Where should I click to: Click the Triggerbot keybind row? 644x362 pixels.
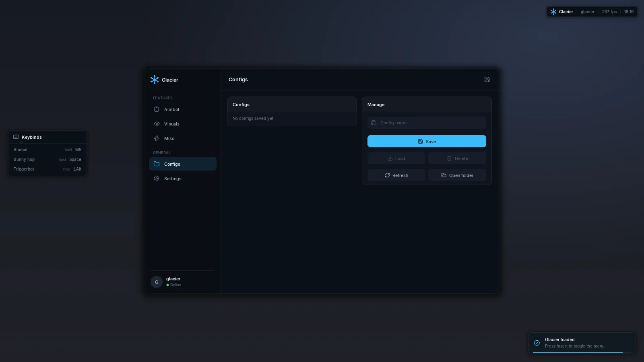pyautogui.click(x=47, y=169)
